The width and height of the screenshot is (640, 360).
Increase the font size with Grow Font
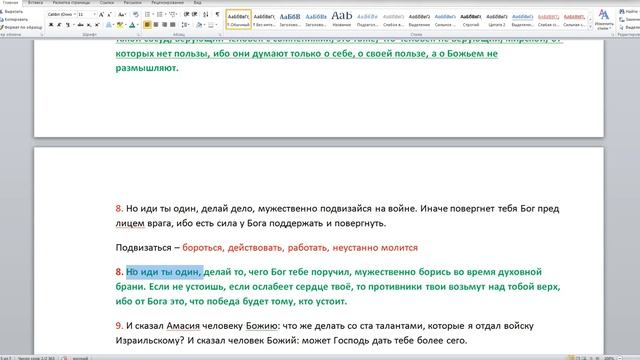(x=101, y=15)
